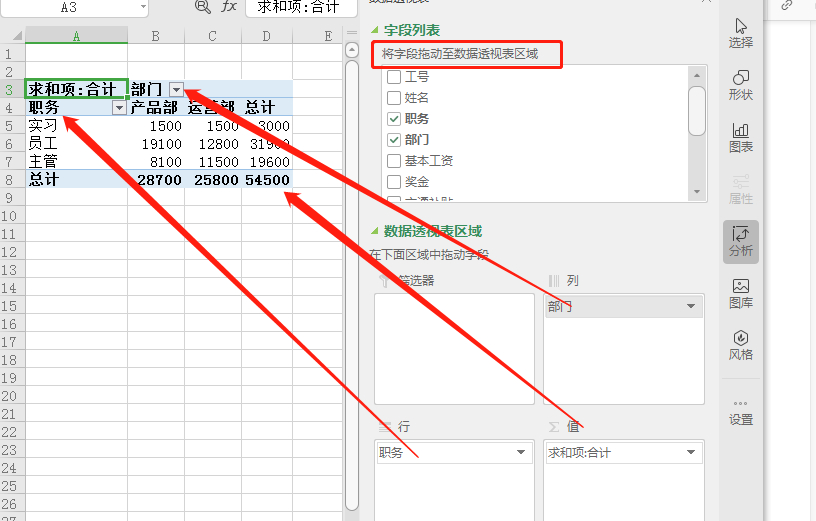Click cell with total 25800
This screenshot has width=816, height=521.
[213, 180]
